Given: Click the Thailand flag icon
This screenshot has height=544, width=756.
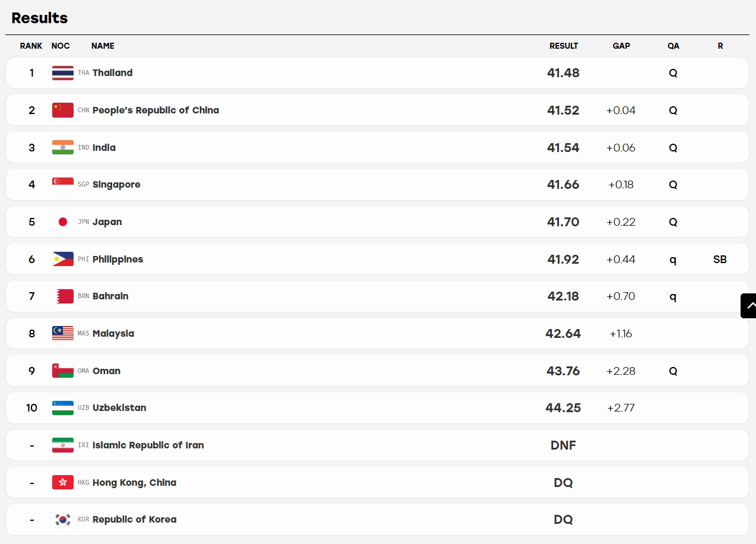Looking at the screenshot, I should click(63, 73).
